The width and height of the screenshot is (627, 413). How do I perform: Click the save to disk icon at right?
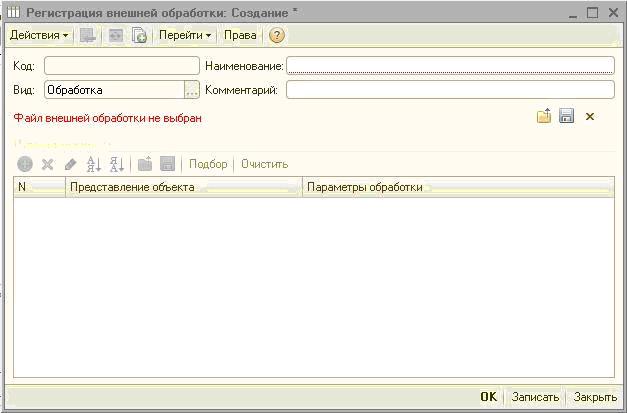tap(566, 117)
